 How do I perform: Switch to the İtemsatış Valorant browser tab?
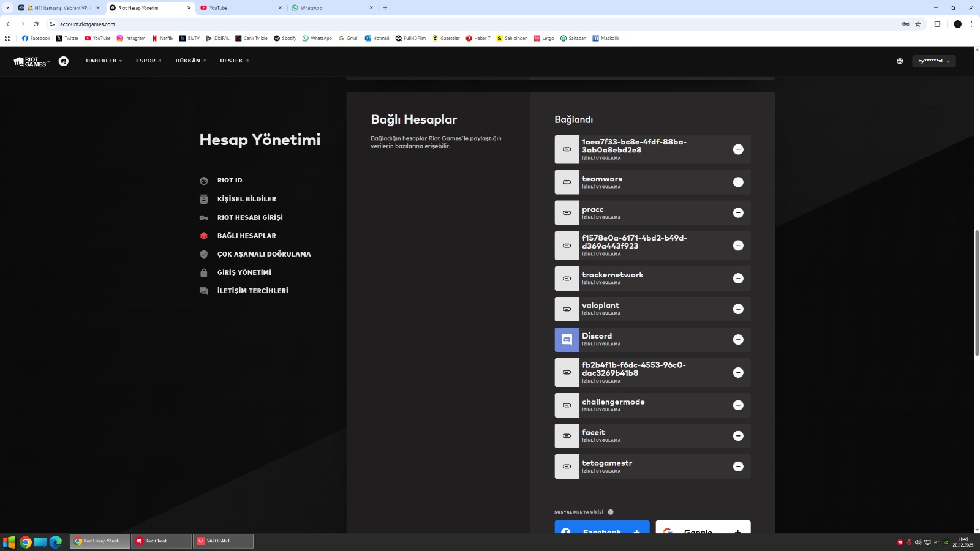click(59, 8)
